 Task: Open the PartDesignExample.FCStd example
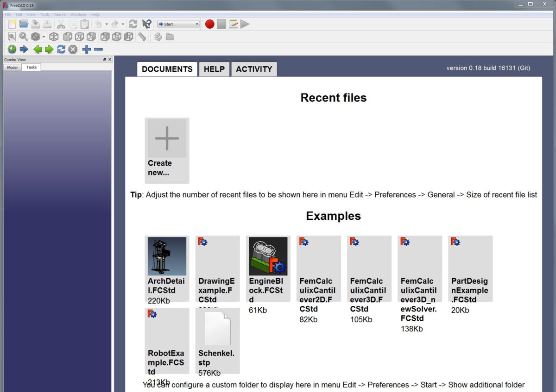click(x=470, y=269)
